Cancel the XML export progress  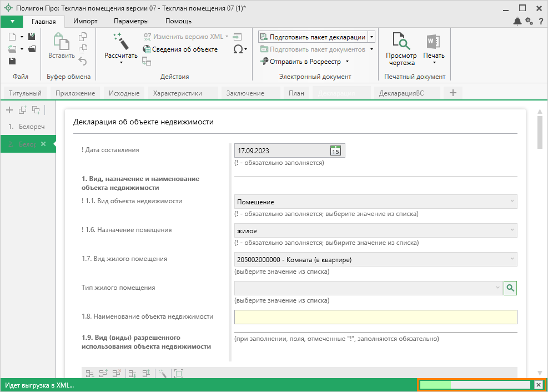(538, 385)
